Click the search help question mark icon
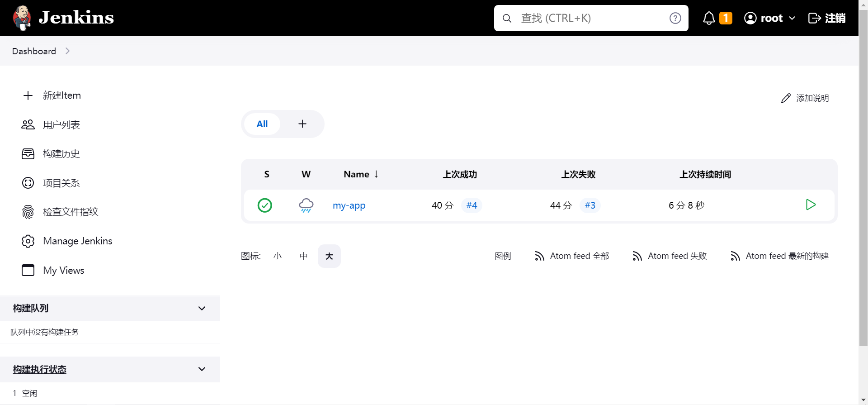Screen dimensions: 868x405 pyautogui.click(x=675, y=18)
